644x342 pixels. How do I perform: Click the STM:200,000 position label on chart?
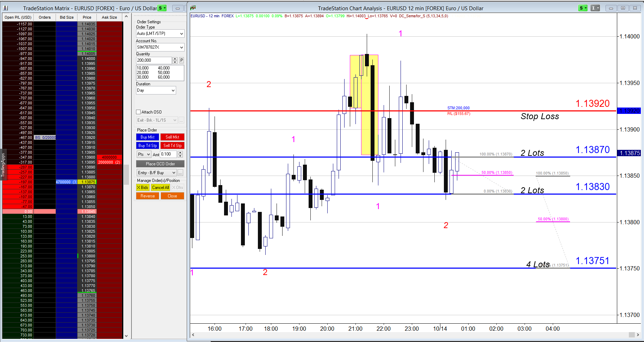[x=458, y=108]
